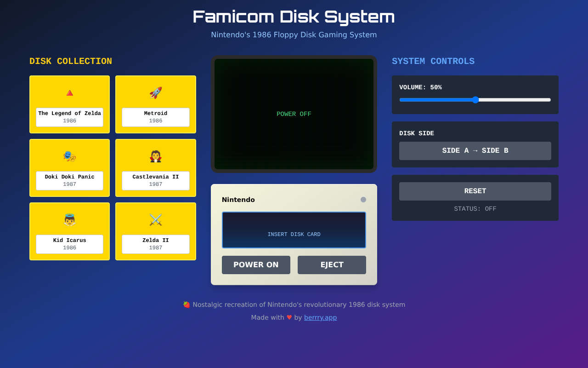Select the Metroid disk card
The image size is (588, 368).
156,104
